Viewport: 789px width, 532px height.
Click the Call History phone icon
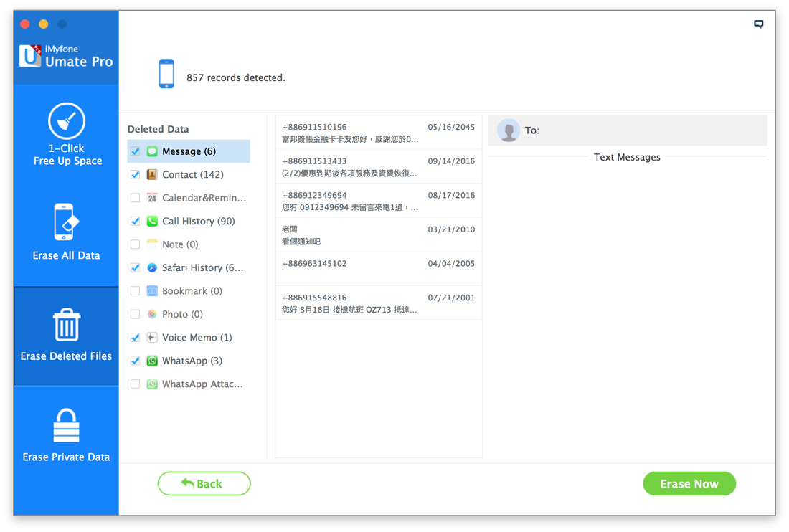152,221
